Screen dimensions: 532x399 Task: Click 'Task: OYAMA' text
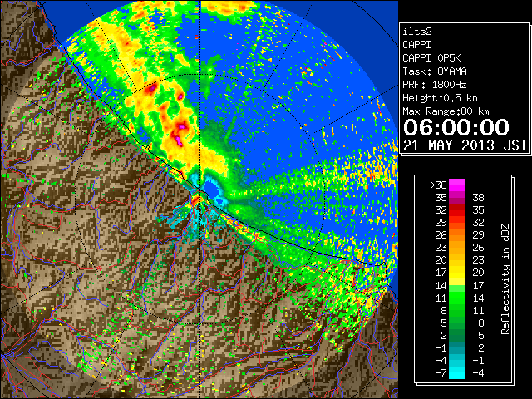coord(435,71)
